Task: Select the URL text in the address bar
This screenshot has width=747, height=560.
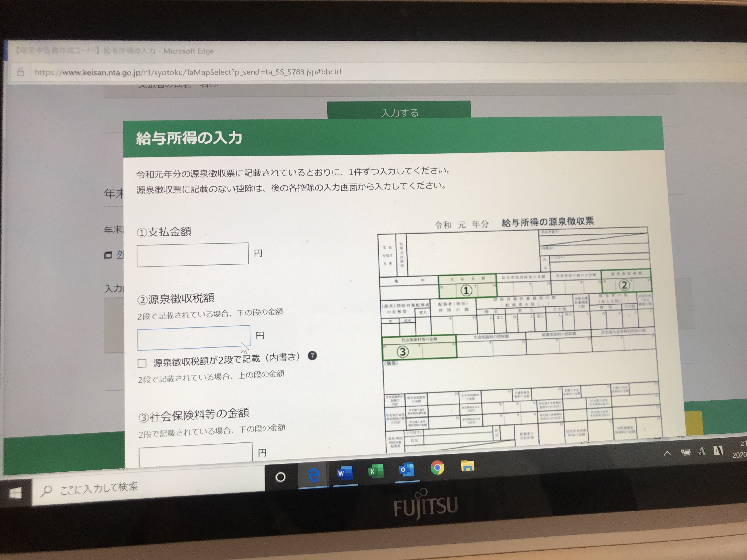Action: (x=188, y=72)
